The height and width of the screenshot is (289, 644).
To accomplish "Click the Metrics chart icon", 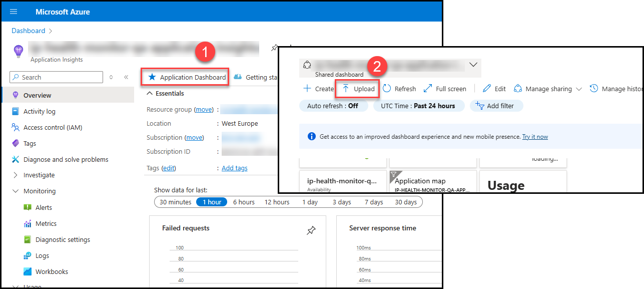I will point(28,223).
